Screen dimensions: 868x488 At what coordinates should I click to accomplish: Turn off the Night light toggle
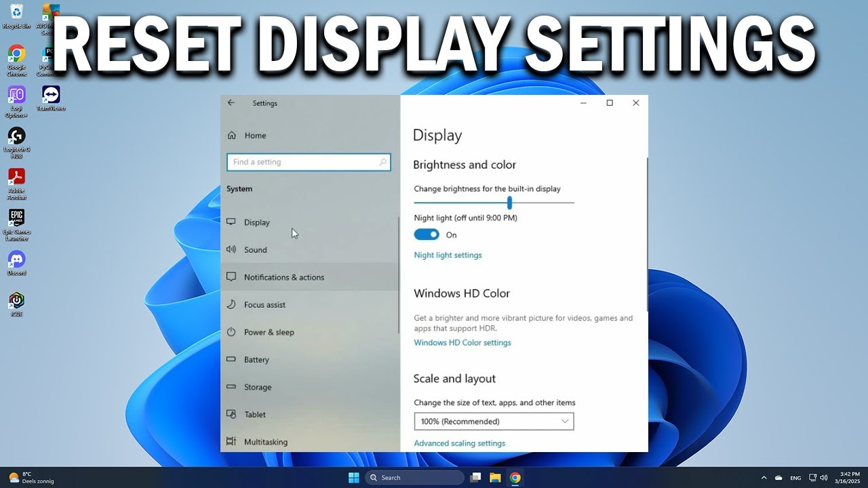(427, 235)
